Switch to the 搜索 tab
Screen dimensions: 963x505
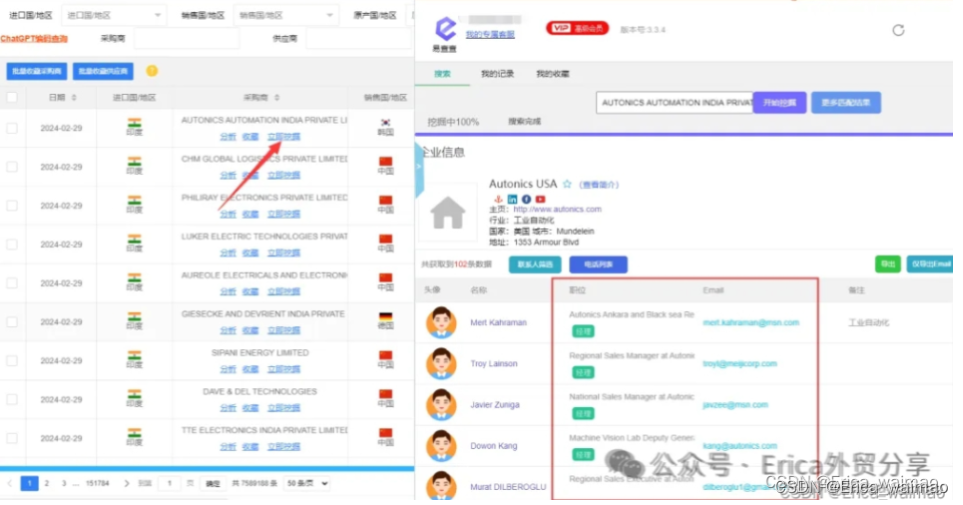click(x=442, y=74)
